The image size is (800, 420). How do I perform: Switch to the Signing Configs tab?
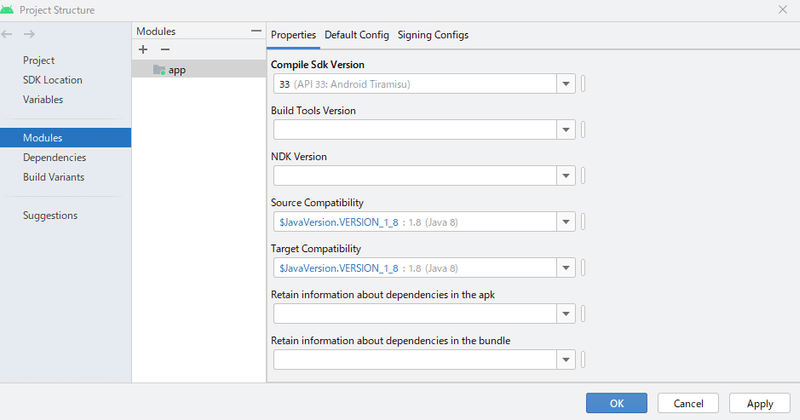point(433,35)
